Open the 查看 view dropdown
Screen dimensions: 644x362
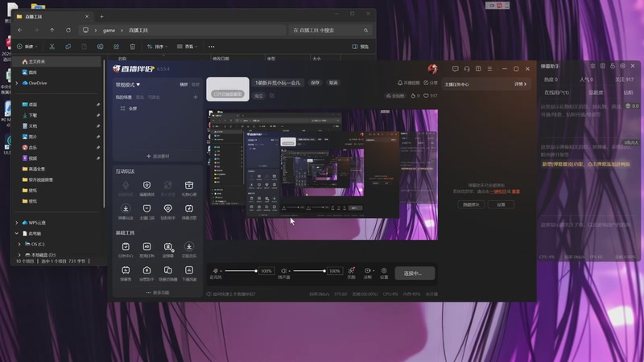tap(188, 47)
